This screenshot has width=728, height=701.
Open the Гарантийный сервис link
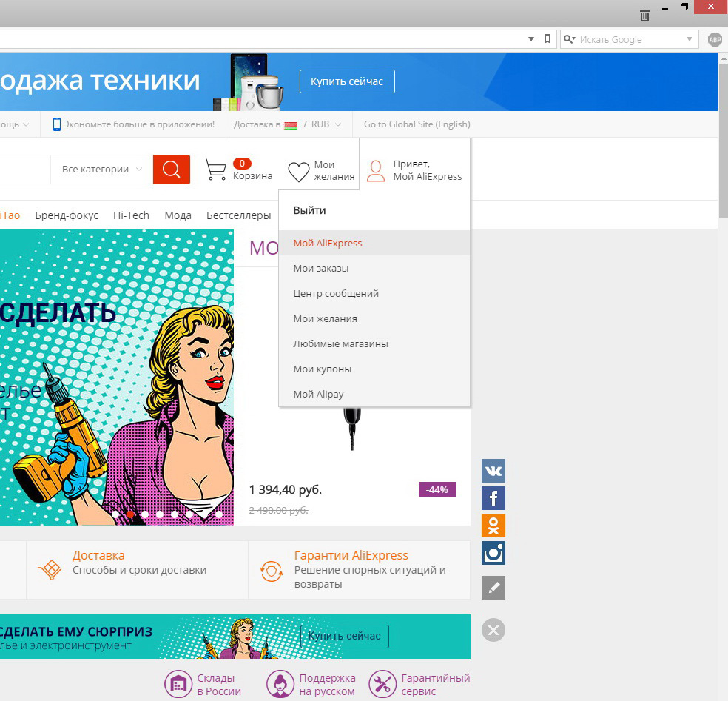click(x=436, y=684)
